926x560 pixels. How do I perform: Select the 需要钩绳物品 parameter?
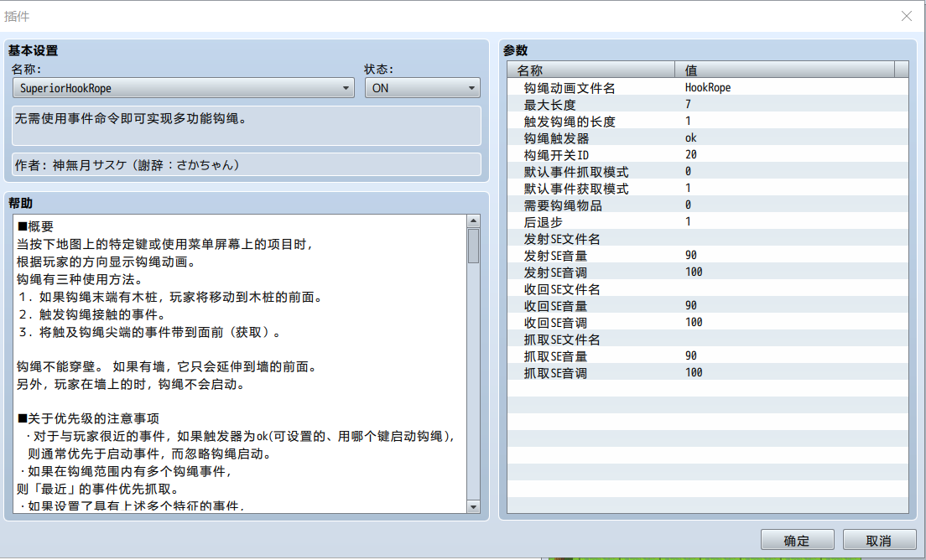click(x=707, y=205)
